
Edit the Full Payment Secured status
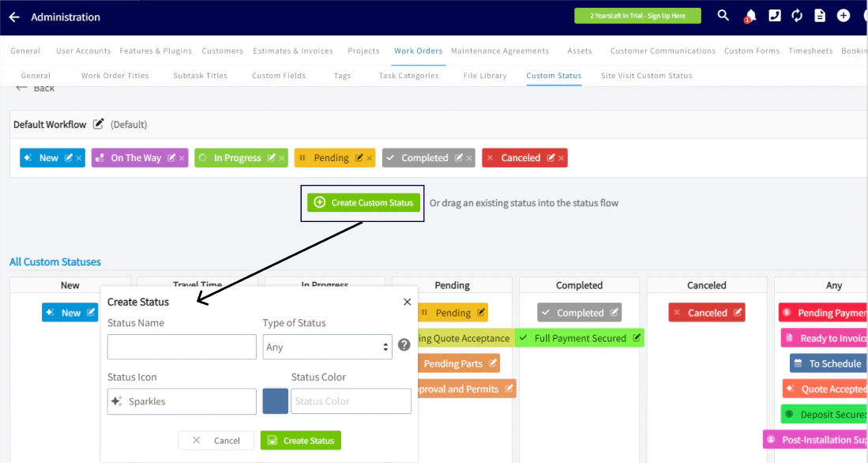click(637, 337)
